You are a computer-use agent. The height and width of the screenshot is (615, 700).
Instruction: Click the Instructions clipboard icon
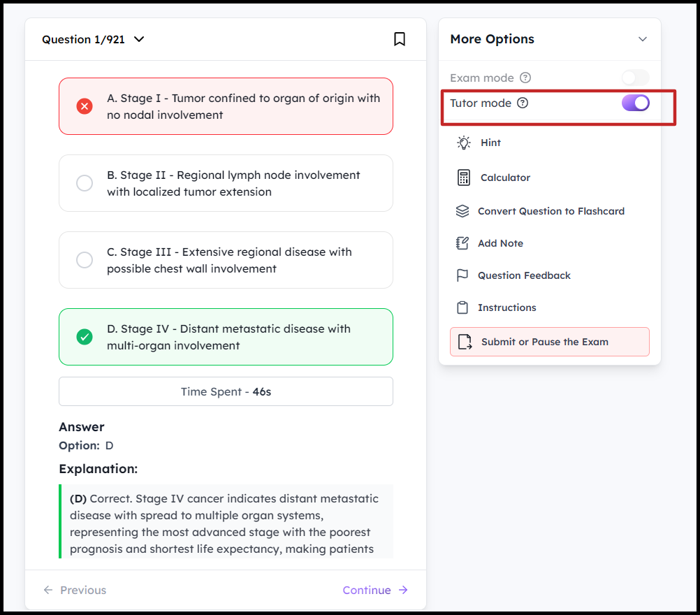coord(462,307)
